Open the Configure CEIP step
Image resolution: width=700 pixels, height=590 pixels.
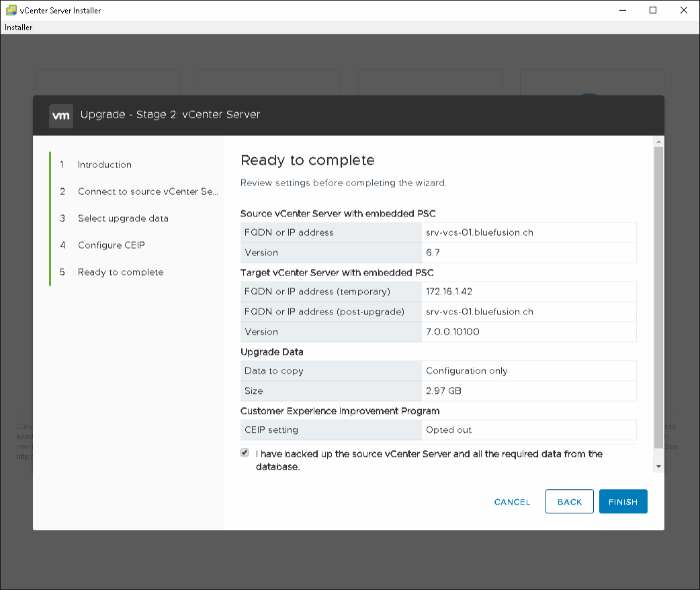click(x=111, y=245)
